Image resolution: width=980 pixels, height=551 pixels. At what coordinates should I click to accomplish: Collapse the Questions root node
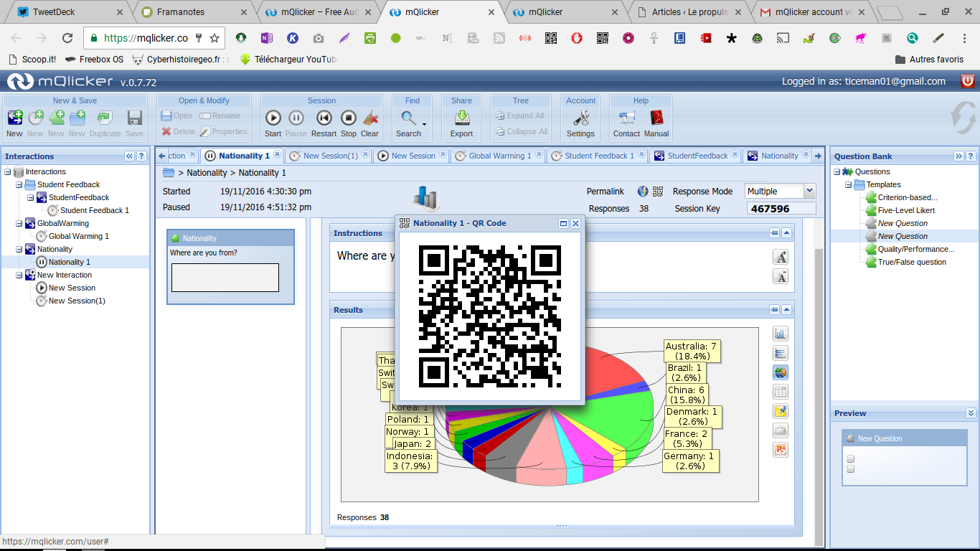click(837, 172)
